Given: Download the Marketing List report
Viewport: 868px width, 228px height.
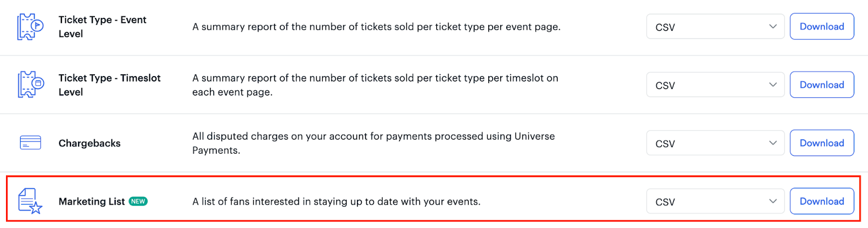Looking at the screenshot, I should tap(822, 201).
